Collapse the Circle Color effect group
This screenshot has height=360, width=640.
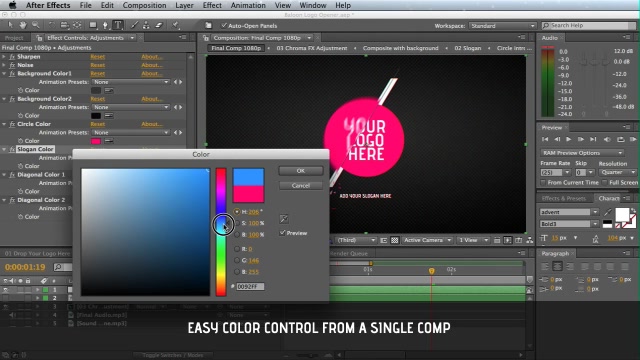tap(4, 124)
